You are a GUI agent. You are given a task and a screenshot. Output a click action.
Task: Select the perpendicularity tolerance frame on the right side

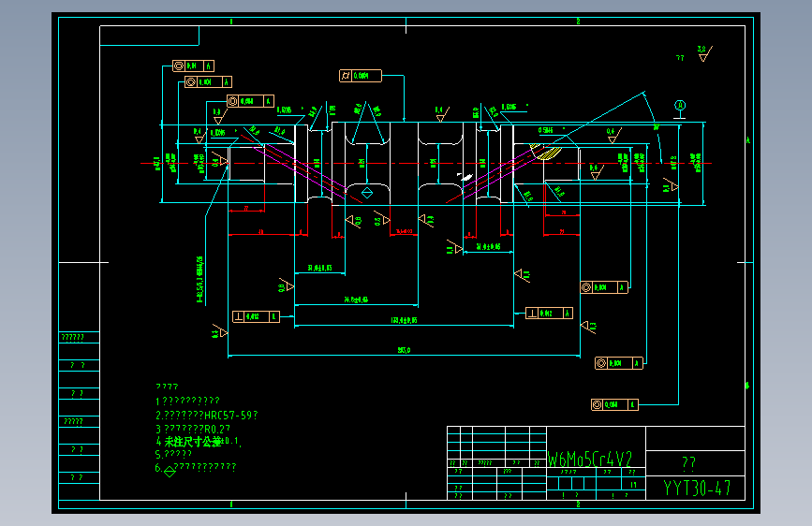tap(549, 314)
